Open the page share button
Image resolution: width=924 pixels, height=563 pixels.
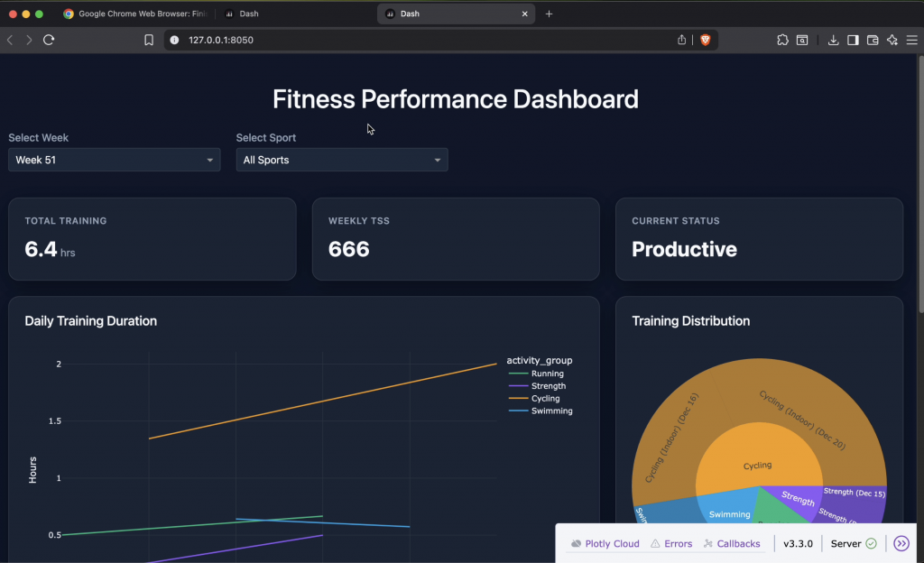(681, 40)
